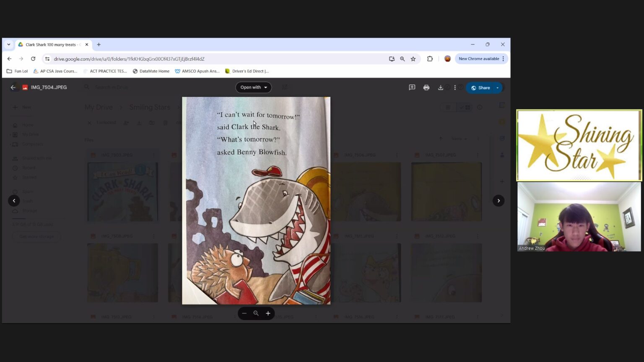Print the previewed image

tap(426, 88)
